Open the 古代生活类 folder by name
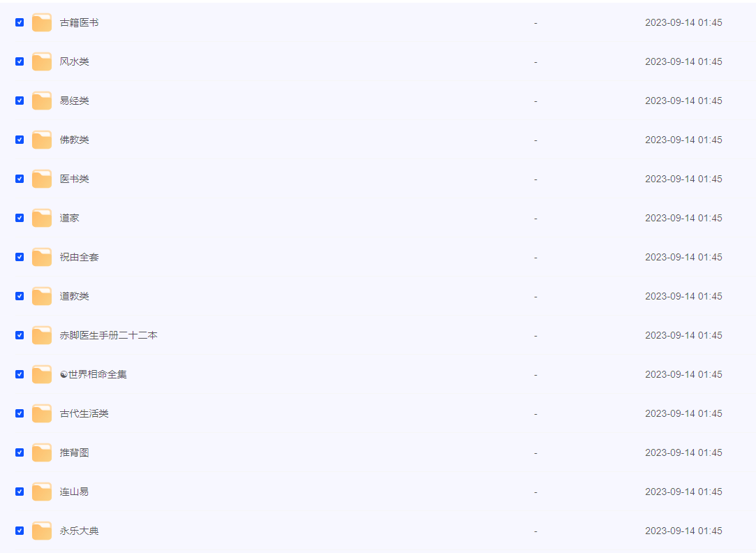Image resolution: width=756 pixels, height=553 pixels. [84, 413]
